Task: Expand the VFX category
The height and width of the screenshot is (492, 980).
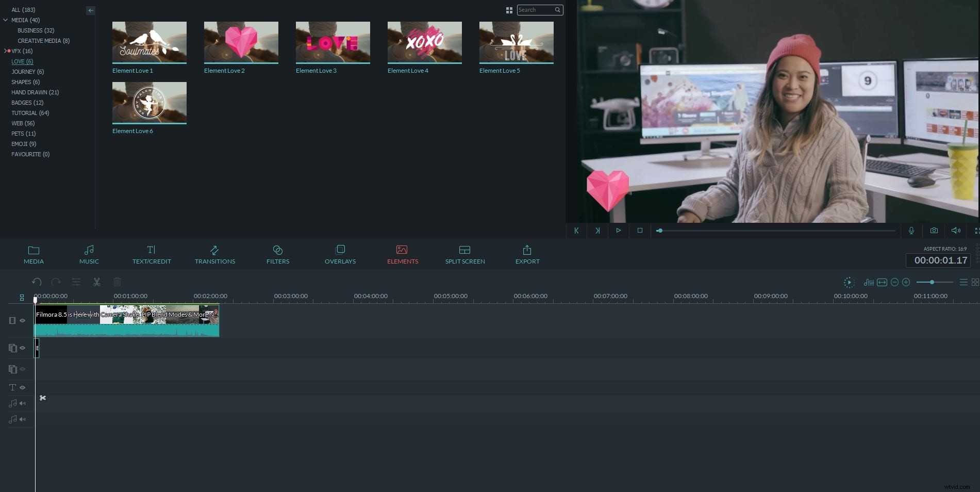Action: (5, 51)
